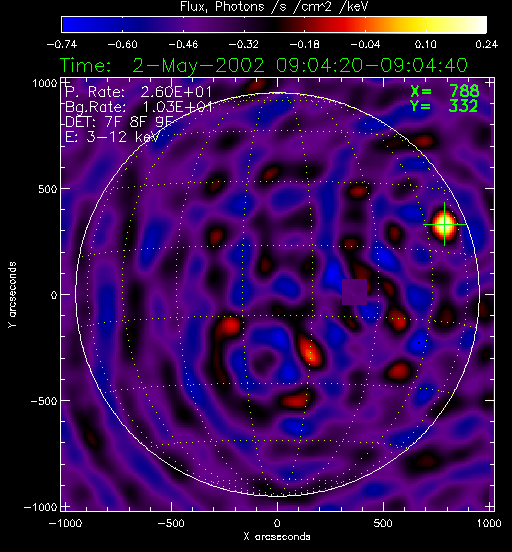This screenshot has height=552, width=512.
Task: Click the Y arcseconds axis title
Action: pos(12,295)
